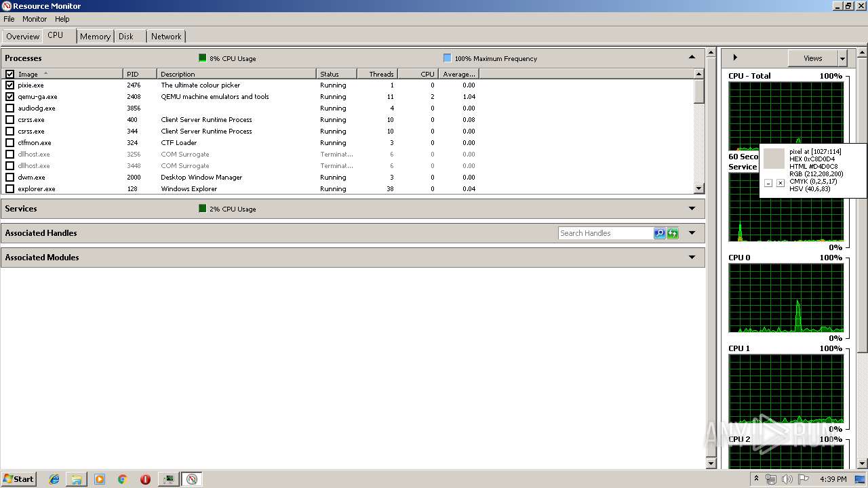This screenshot has height=488, width=868.
Task: Click the refresh handles icon
Action: (672, 233)
